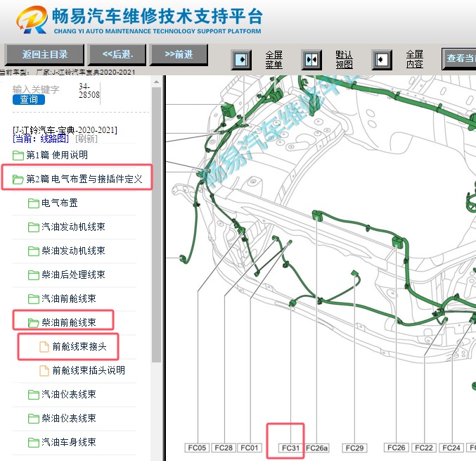
Task: Collapse 第2篇 电气布置与接插件定义 node
Action: (x=84, y=179)
